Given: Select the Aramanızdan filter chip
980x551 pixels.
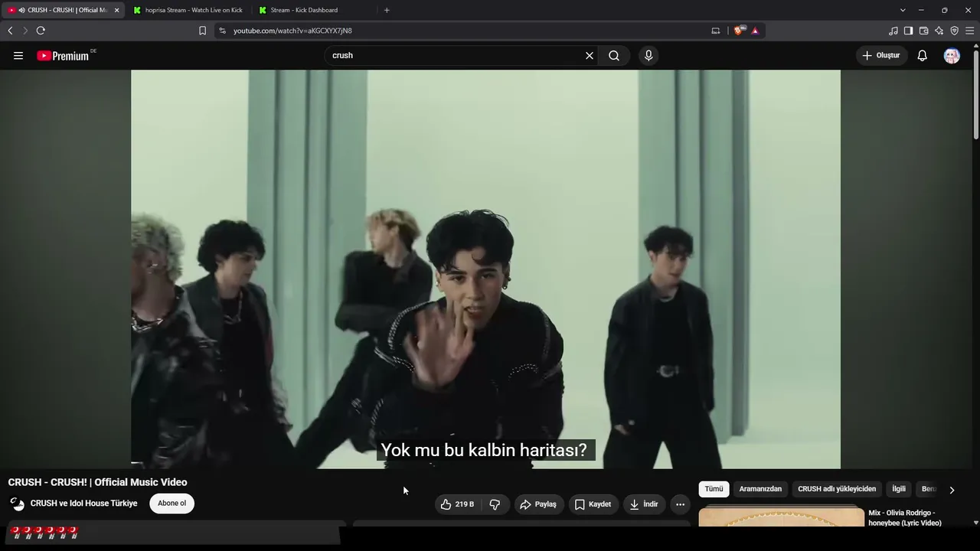Looking at the screenshot, I should [x=760, y=489].
